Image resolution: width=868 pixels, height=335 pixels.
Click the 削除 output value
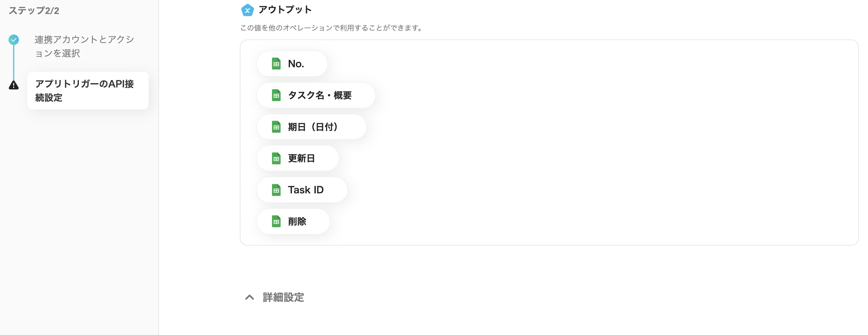(x=297, y=221)
